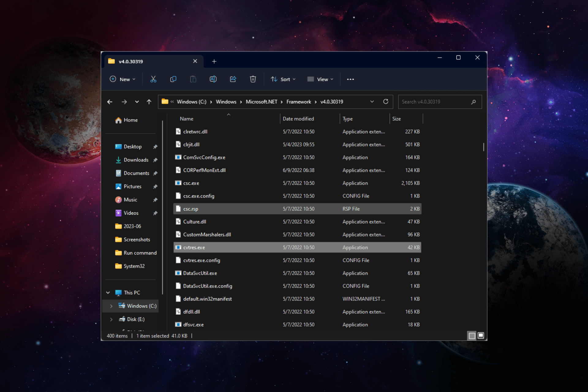Go back with the left arrow
588x392 pixels.
[110, 102]
